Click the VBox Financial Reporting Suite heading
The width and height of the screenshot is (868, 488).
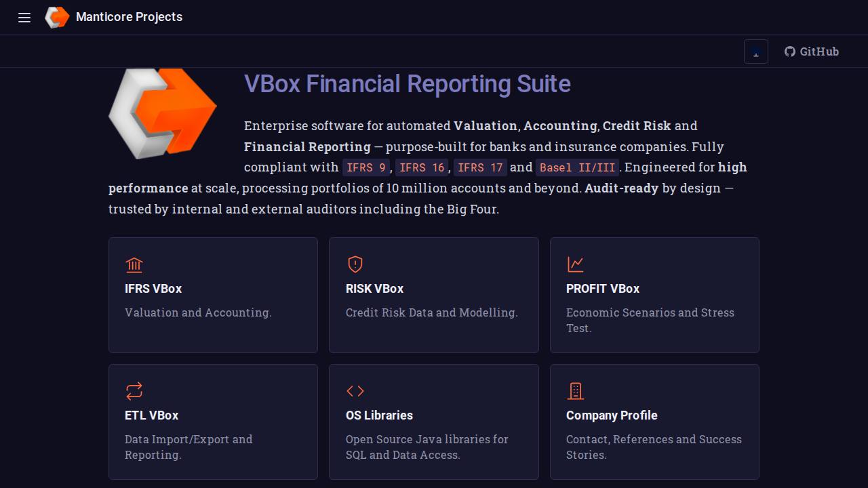408,84
